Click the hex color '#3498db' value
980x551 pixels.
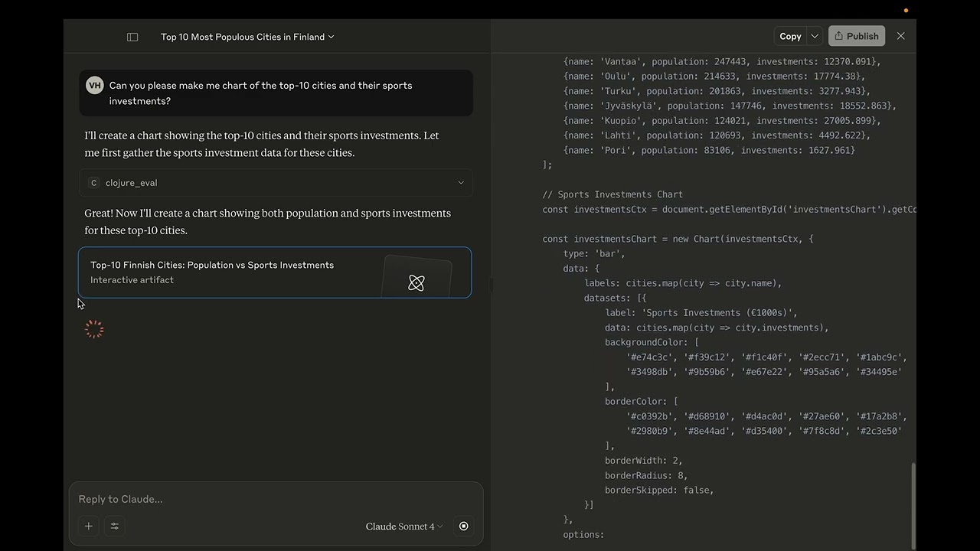[x=649, y=372]
